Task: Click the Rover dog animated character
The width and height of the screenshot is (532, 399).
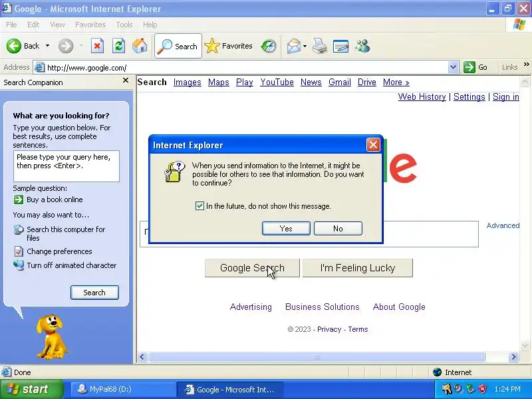Action: point(51,337)
